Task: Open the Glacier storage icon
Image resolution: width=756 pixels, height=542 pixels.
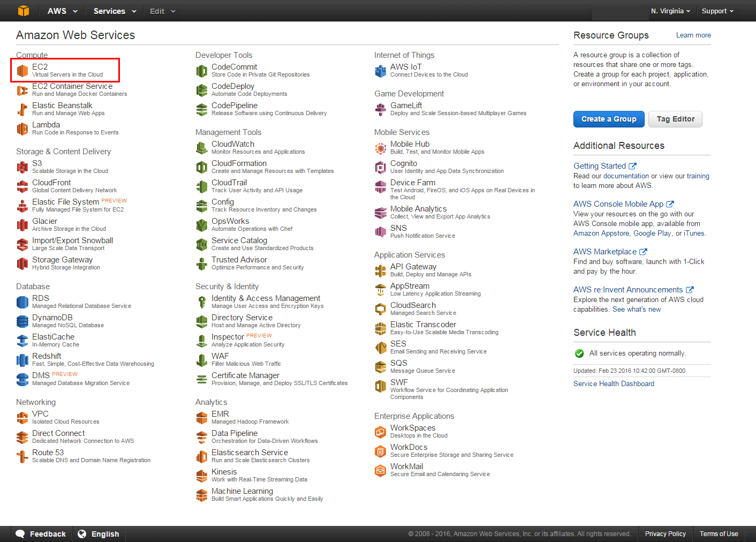Action: [22, 225]
